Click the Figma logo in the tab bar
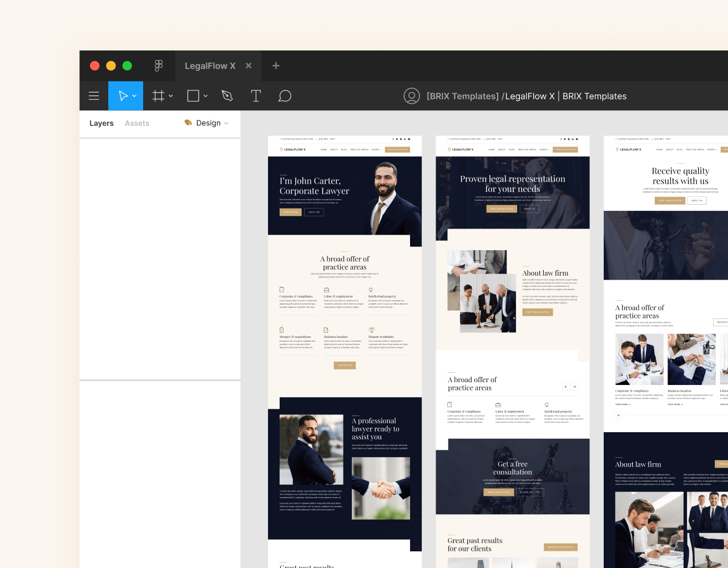728x568 pixels. point(159,65)
